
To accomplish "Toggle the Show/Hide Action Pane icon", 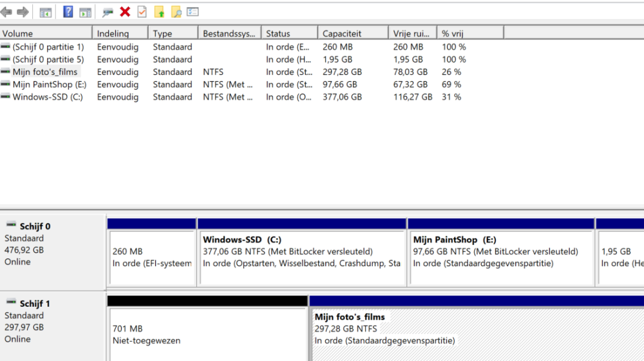I will (x=85, y=12).
